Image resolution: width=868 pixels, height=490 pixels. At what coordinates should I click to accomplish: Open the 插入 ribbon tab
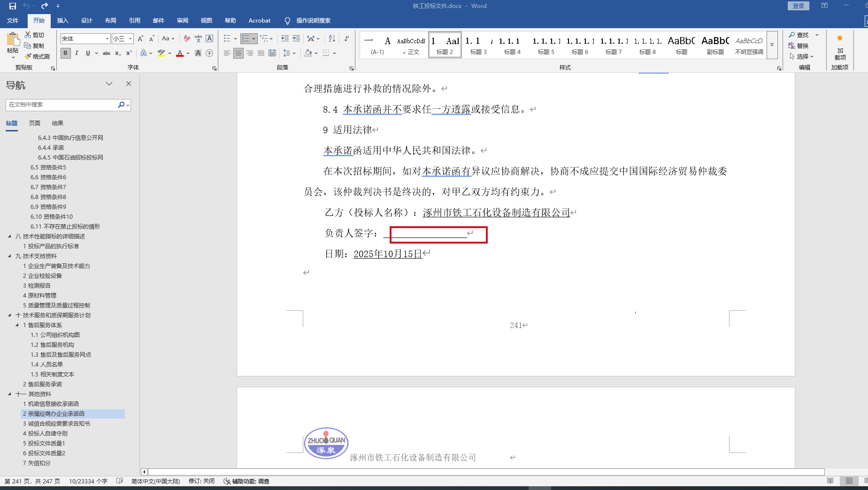coord(63,21)
